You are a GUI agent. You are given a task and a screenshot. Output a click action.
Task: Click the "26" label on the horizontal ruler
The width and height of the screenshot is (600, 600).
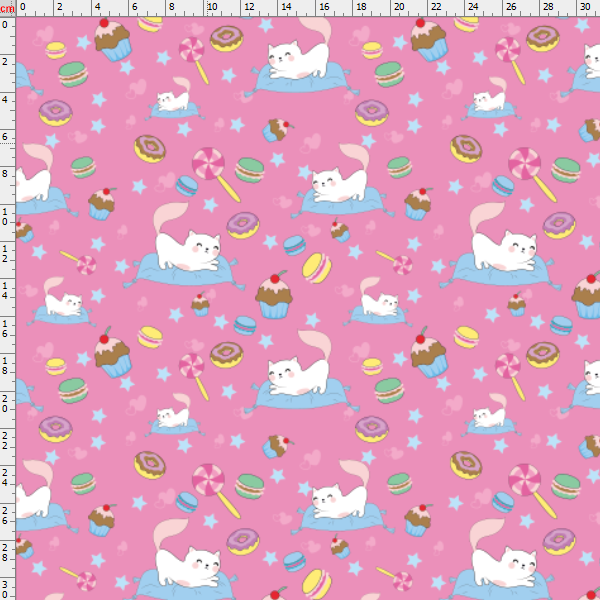tap(511, 7)
